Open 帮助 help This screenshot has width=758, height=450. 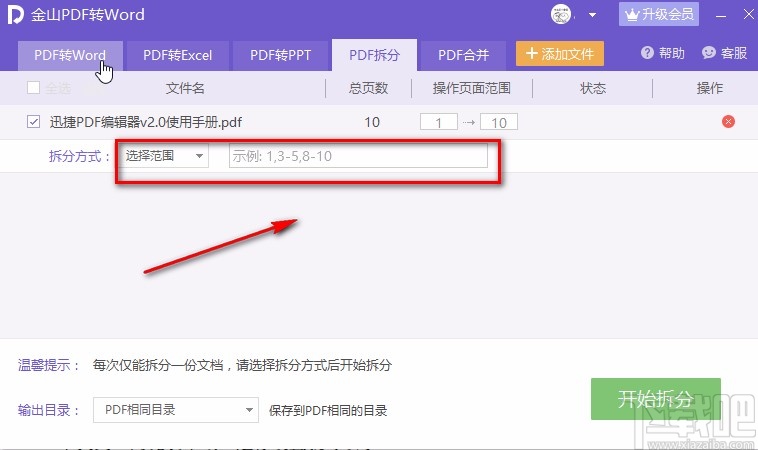point(663,53)
